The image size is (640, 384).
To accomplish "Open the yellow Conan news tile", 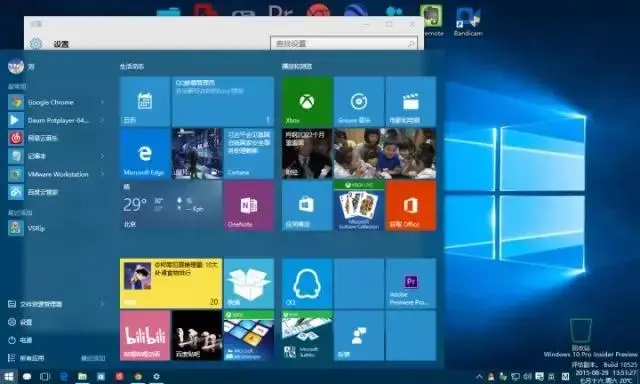I will (171, 283).
